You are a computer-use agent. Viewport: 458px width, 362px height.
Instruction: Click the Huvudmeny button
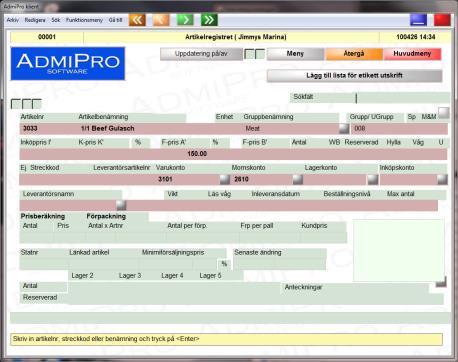point(412,54)
